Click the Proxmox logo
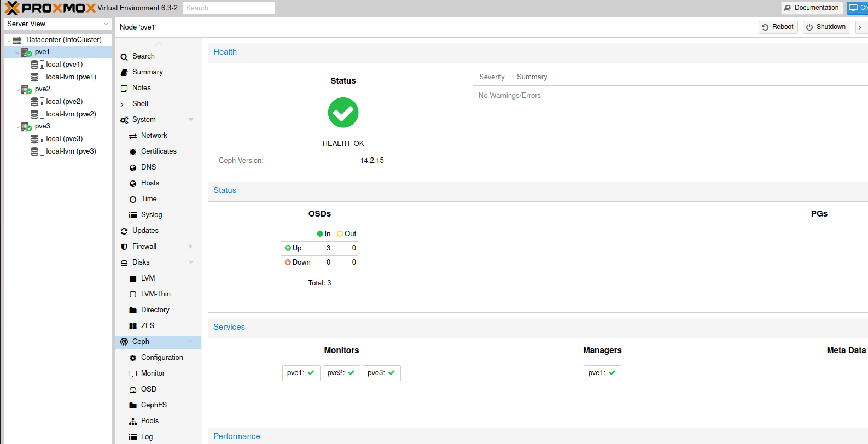The height and width of the screenshot is (444, 868). pos(50,8)
